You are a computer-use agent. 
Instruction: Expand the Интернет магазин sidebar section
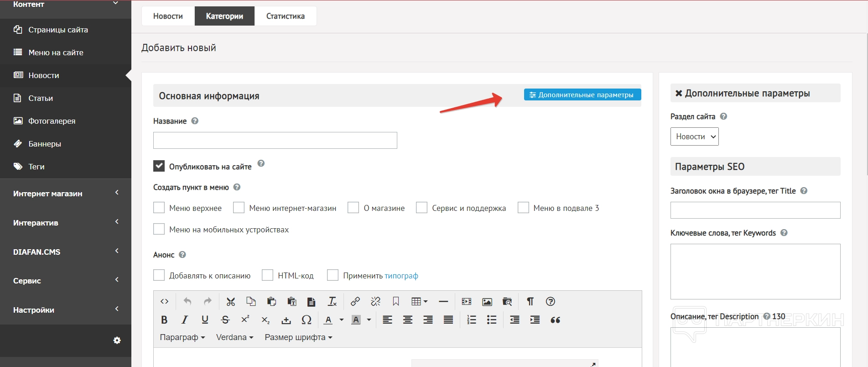(66, 194)
